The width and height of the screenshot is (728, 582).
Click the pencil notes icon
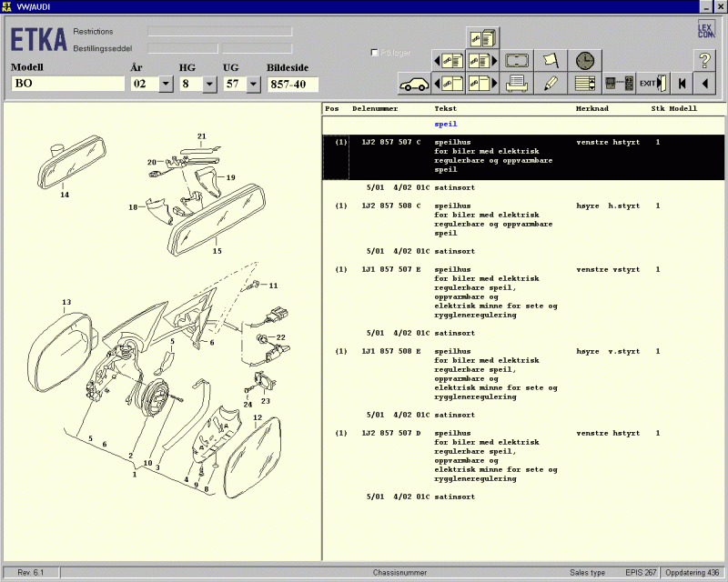point(551,84)
